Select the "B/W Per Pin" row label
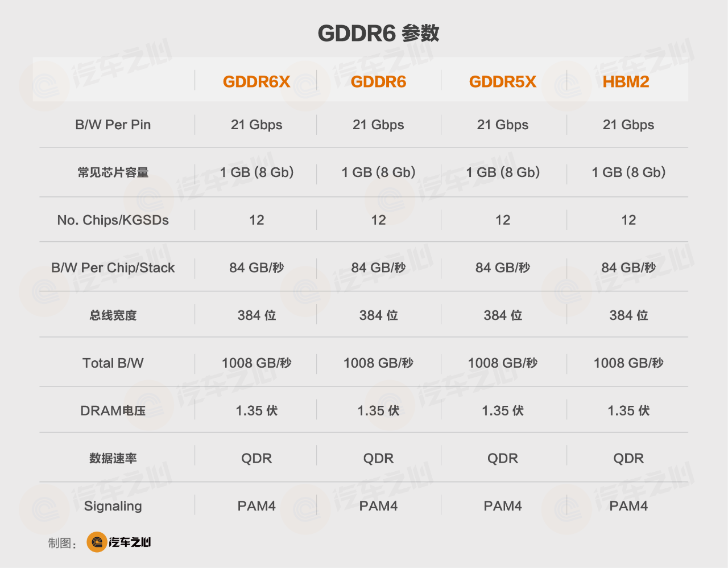 click(113, 125)
